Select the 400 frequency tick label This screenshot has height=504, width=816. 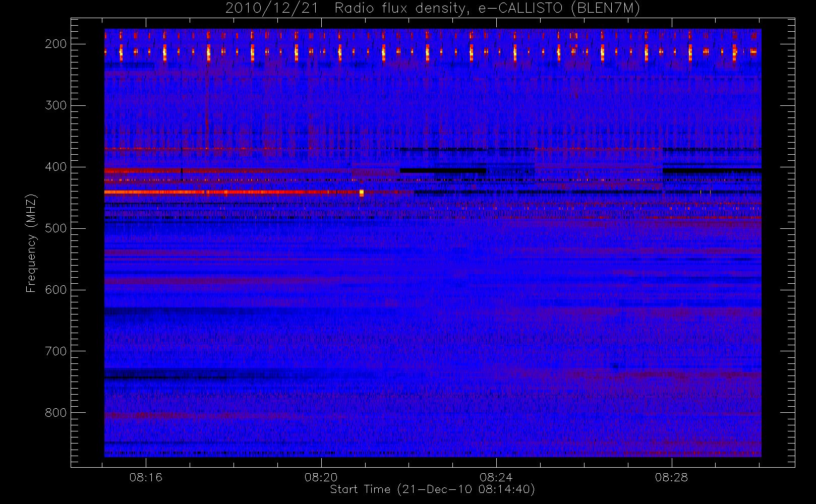pyautogui.click(x=56, y=167)
